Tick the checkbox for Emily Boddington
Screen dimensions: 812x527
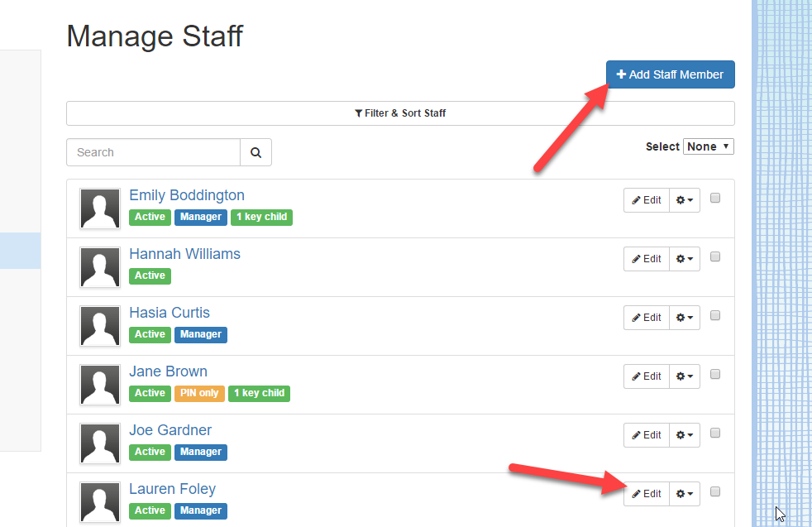[x=715, y=198]
